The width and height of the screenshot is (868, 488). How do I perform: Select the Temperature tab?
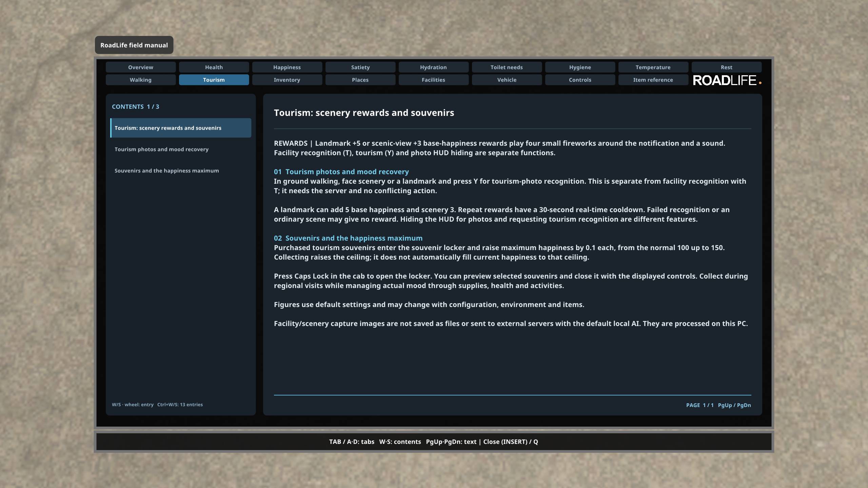pos(653,67)
